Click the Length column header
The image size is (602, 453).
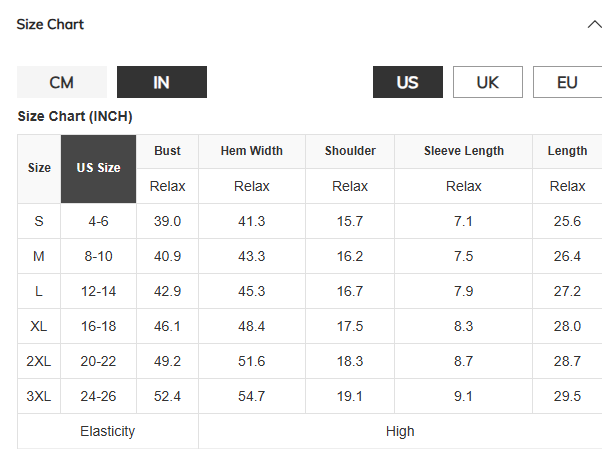pos(567,151)
